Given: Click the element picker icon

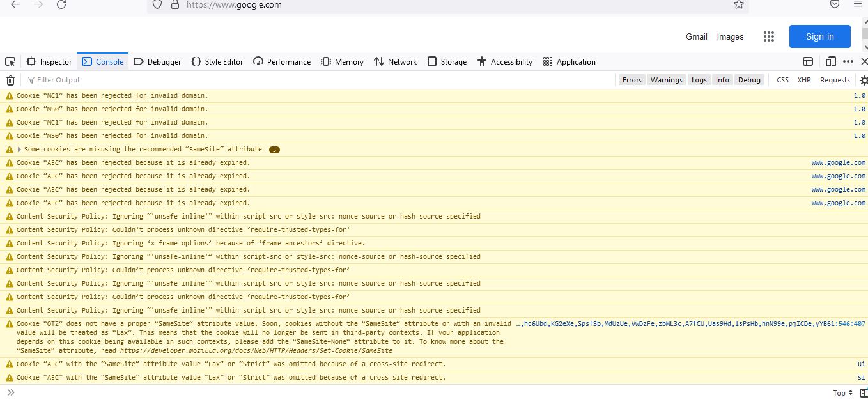Looking at the screenshot, I should [10, 62].
